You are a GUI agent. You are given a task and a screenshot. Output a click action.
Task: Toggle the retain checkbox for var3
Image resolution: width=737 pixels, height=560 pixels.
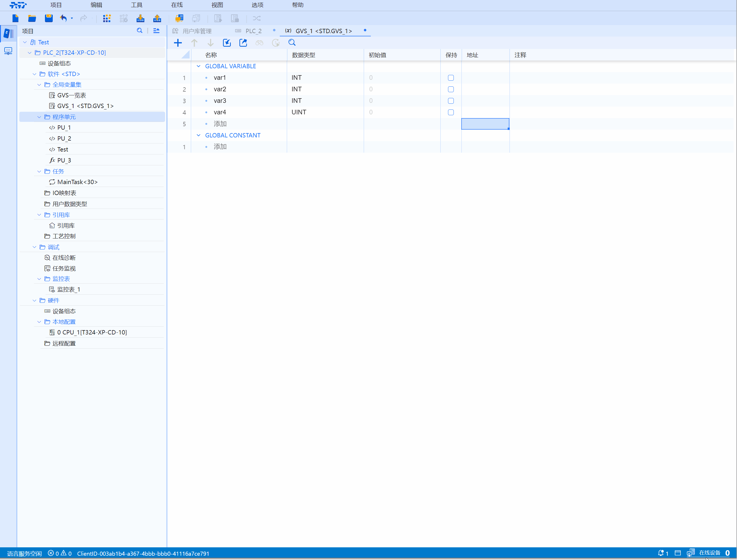pos(451,101)
